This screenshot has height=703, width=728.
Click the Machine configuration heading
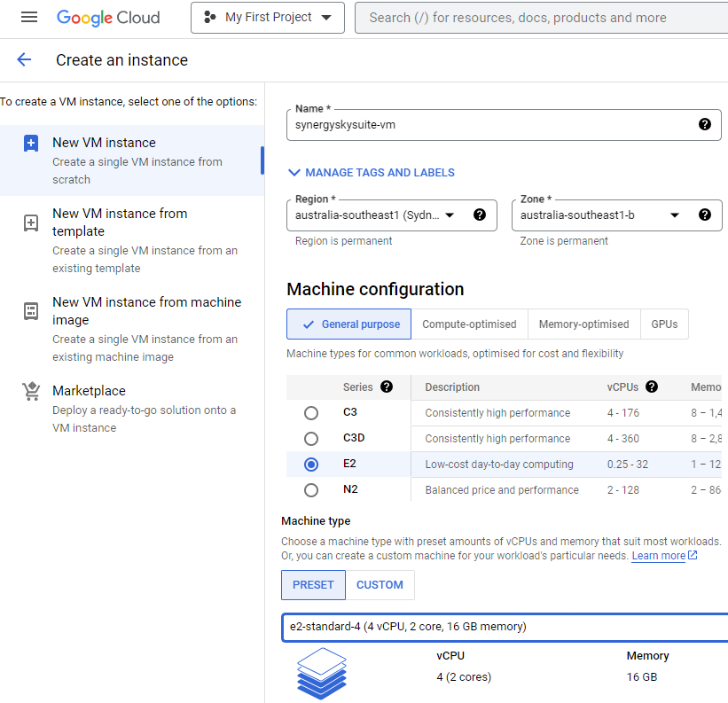click(x=375, y=289)
